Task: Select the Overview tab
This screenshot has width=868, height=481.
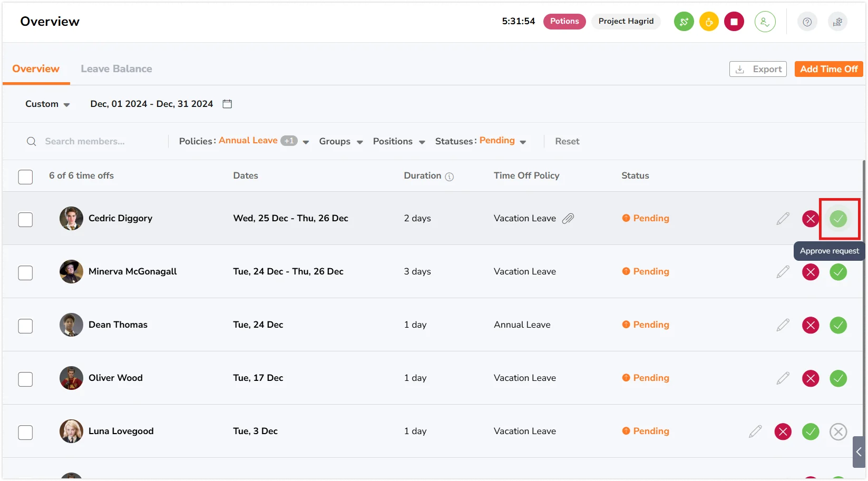Action: point(36,68)
